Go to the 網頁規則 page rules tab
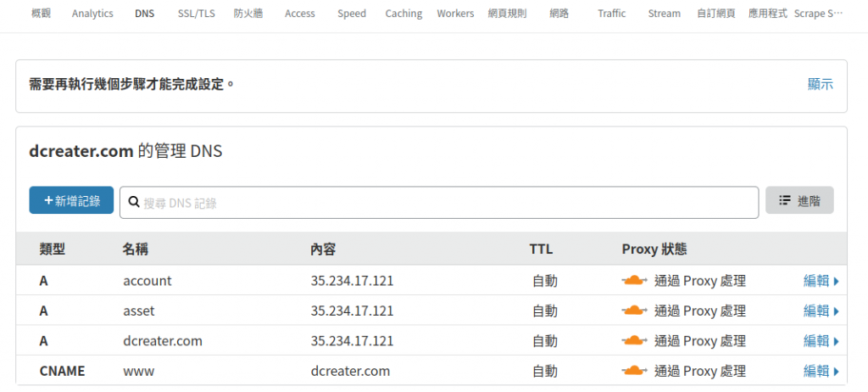The image size is (868, 392). [507, 14]
